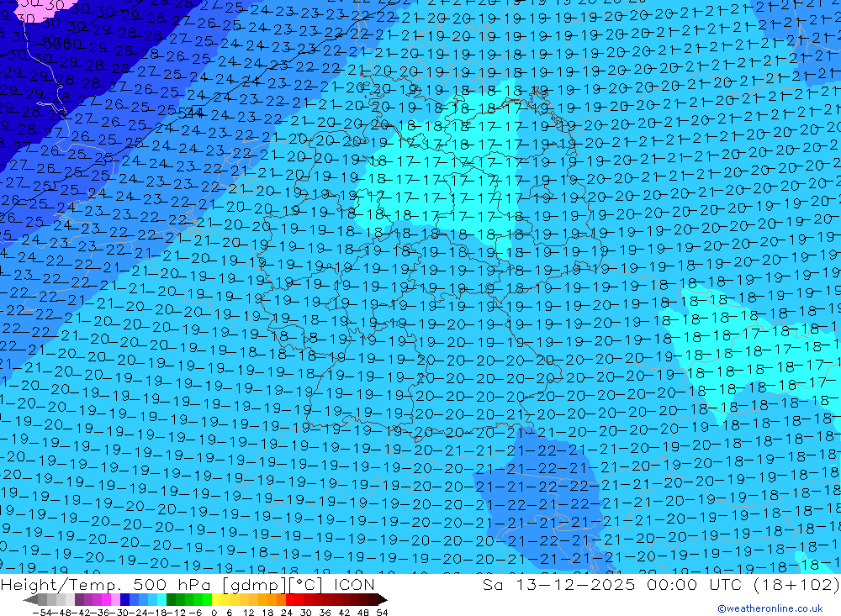
Task: Click the '[°C]' unit label
Action: pyautogui.click(x=306, y=585)
